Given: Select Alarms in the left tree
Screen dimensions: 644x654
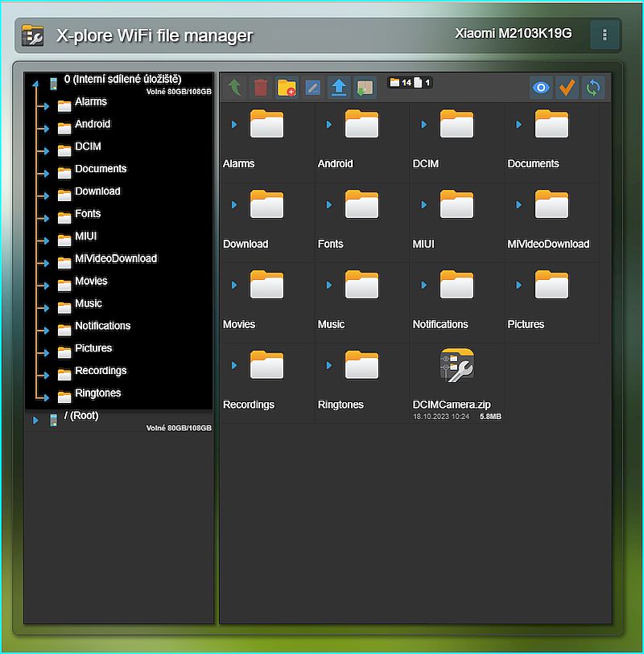Looking at the screenshot, I should [91, 102].
